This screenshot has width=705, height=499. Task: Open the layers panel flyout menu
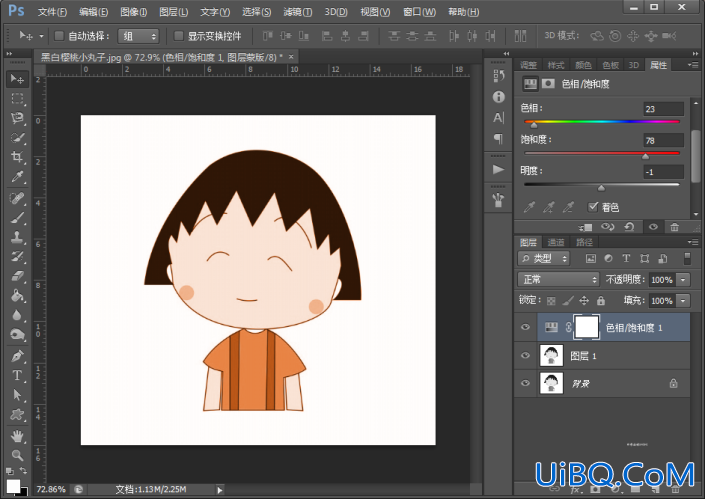pos(693,242)
